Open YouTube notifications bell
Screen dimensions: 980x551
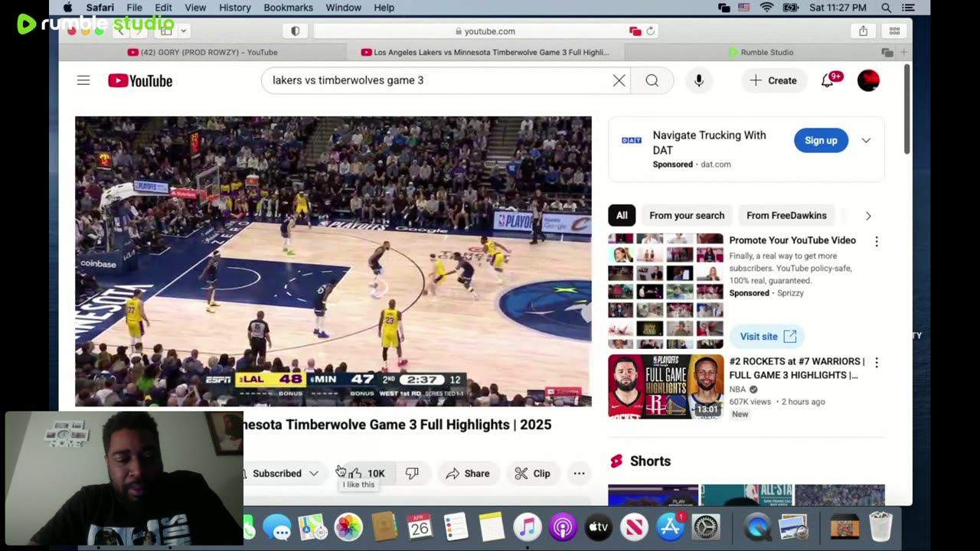pyautogui.click(x=828, y=80)
